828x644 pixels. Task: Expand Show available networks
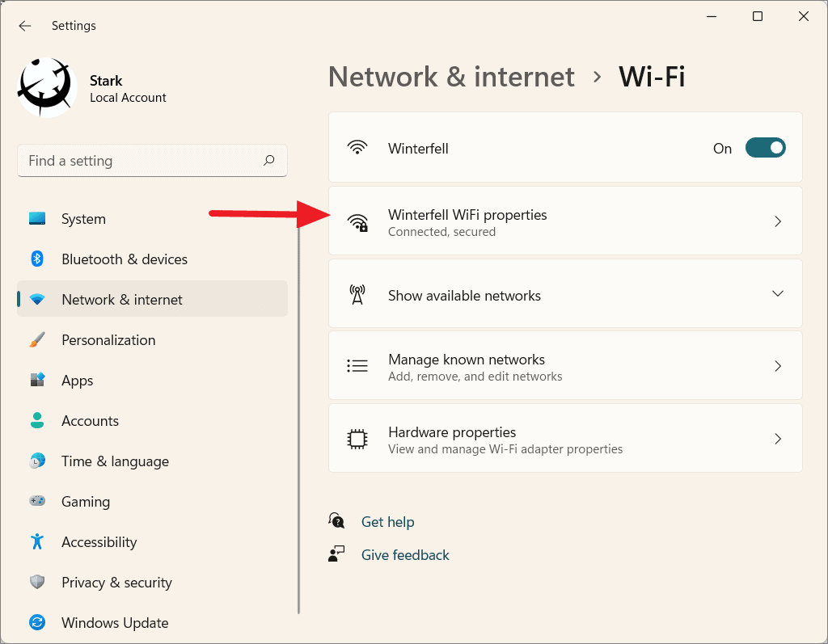pyautogui.click(x=777, y=293)
